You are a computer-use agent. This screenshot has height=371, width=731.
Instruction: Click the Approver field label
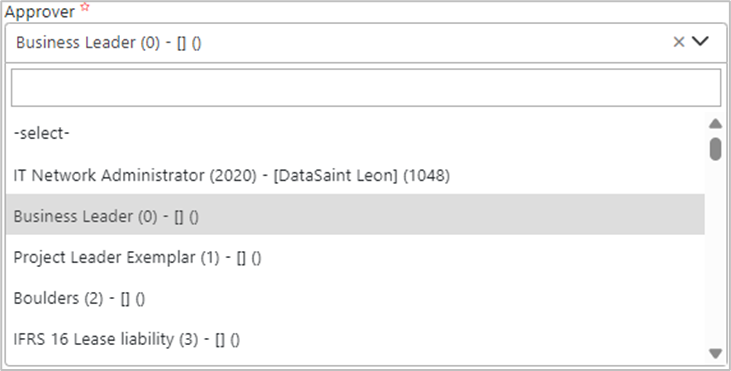pyautogui.click(x=40, y=12)
